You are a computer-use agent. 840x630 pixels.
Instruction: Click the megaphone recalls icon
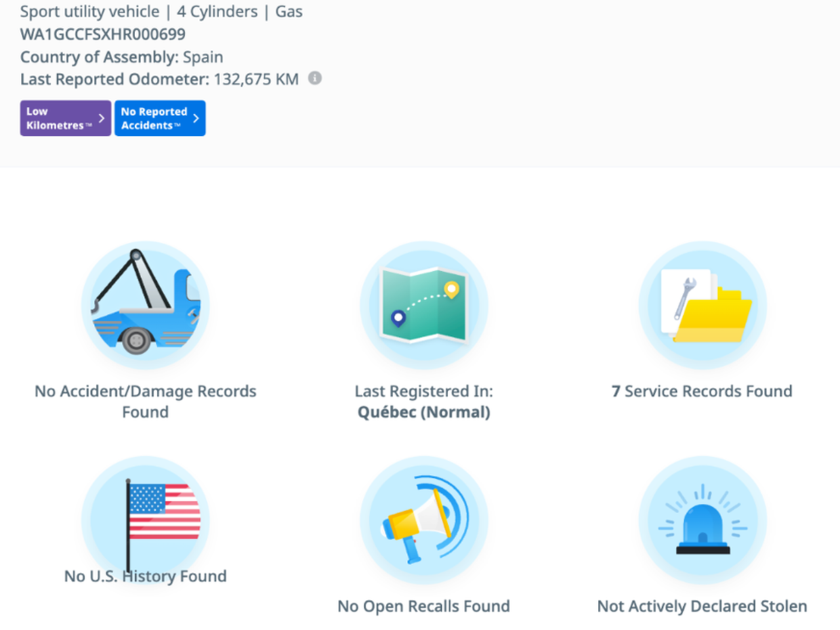tap(424, 520)
